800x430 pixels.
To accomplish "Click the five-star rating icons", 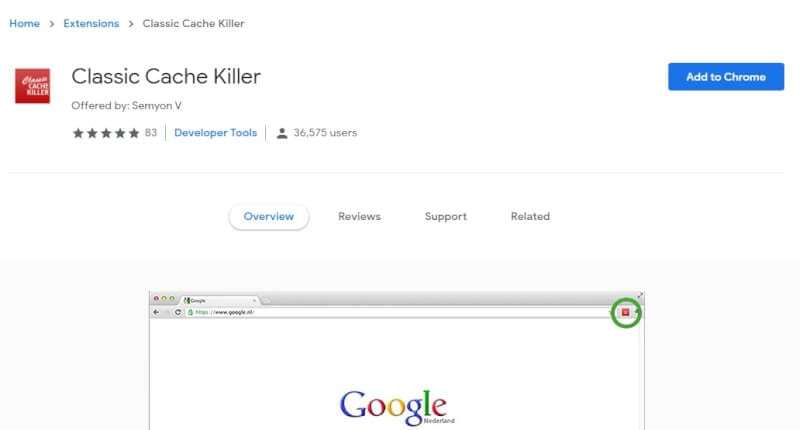I will (x=106, y=133).
